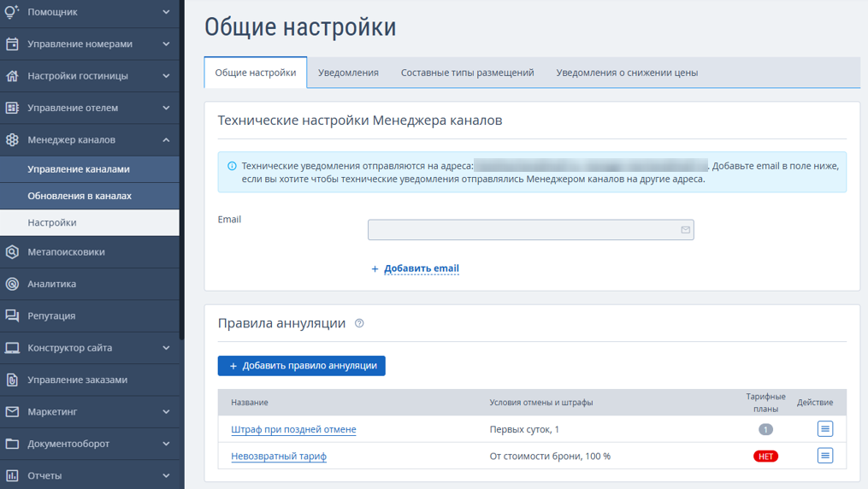Click the Аналитика target icon
This screenshot has width=868, height=489.
coord(12,284)
